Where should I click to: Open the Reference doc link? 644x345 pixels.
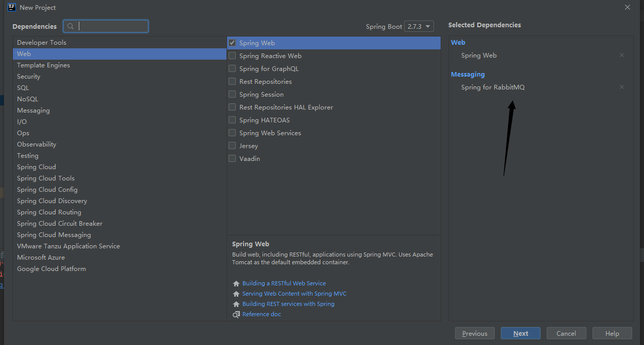pyautogui.click(x=262, y=314)
